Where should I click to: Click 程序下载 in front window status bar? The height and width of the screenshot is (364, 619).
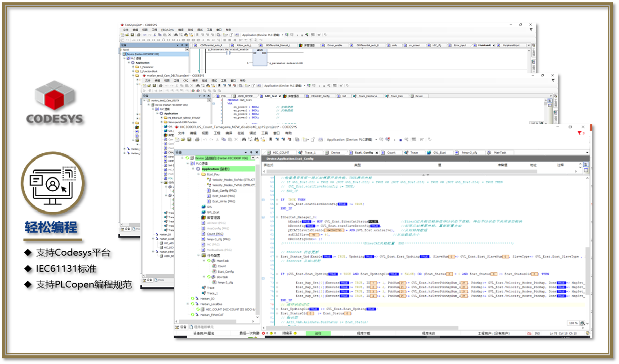364,333
